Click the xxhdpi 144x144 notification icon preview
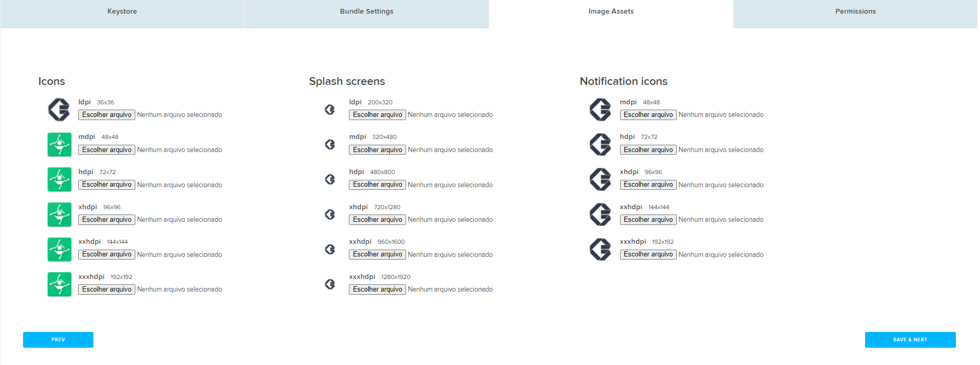Screen dimensions: 980x365 pos(601,214)
